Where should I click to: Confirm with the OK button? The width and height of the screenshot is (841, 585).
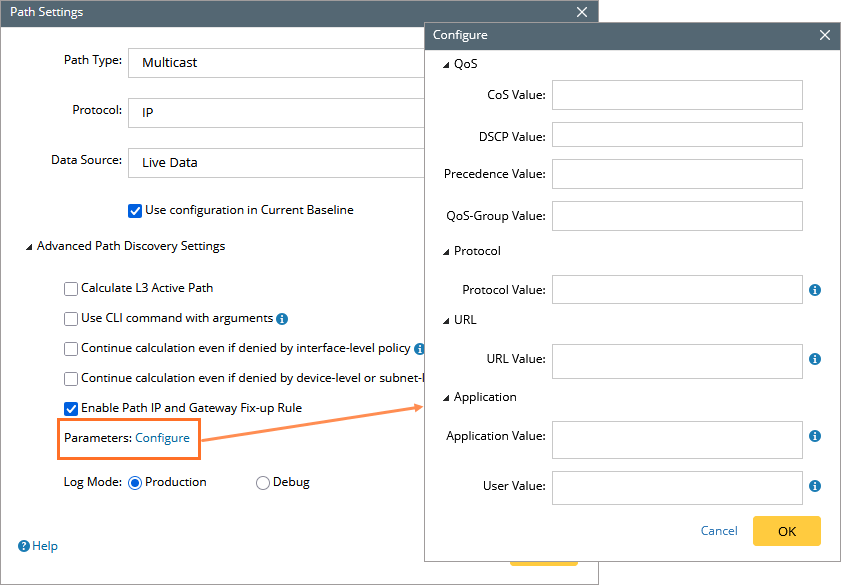786,531
